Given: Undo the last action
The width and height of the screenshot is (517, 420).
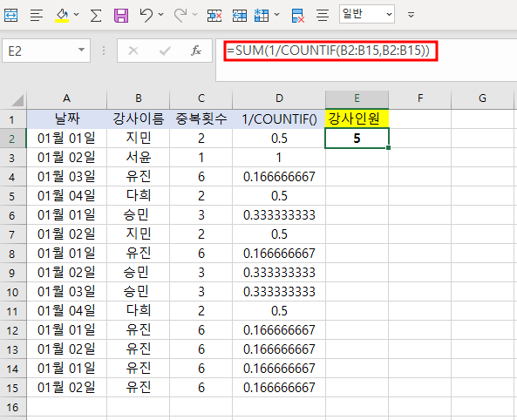Looking at the screenshot, I should tap(146, 15).
